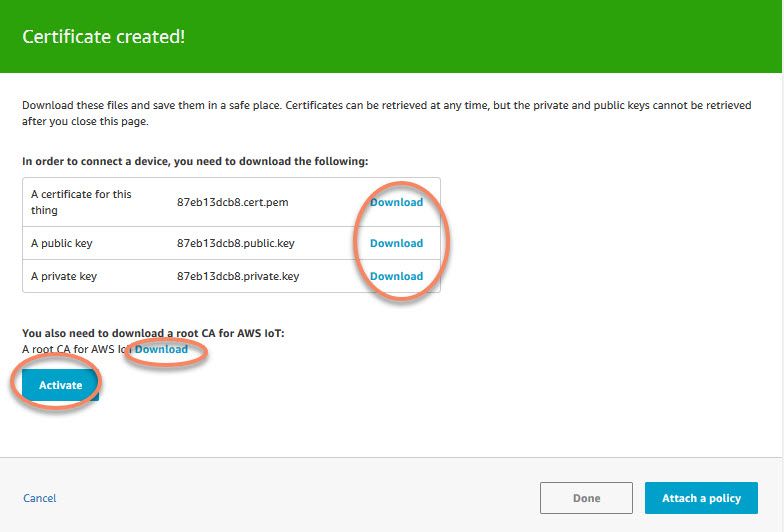
Task: Select the 87eb13dcb8.private.key filename text
Action: tap(238, 276)
